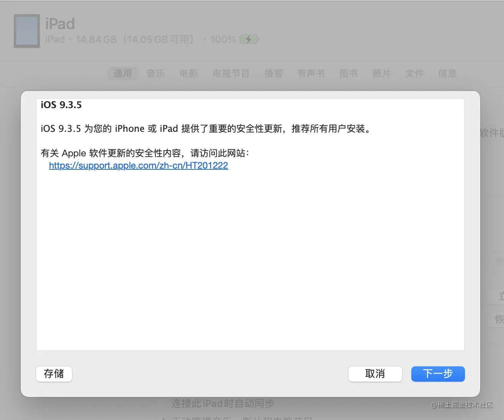504x420 pixels.
Task: Open the 信息 tab
Action: (x=447, y=73)
